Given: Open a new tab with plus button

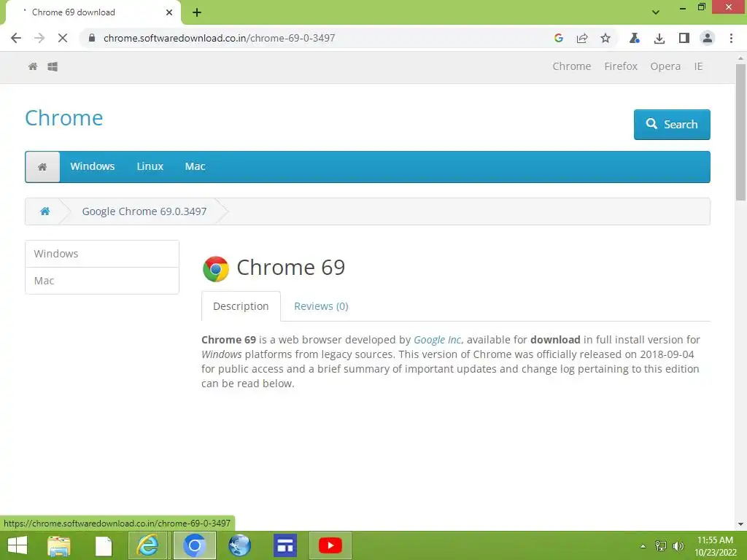Looking at the screenshot, I should tap(197, 12).
